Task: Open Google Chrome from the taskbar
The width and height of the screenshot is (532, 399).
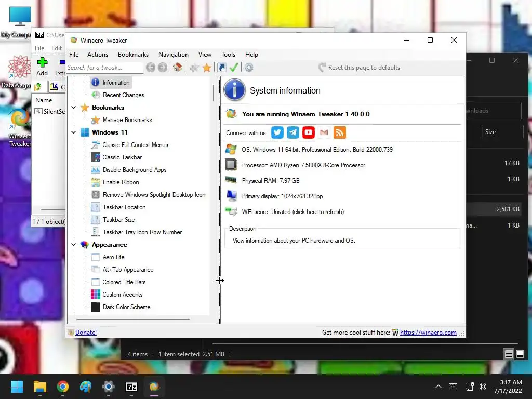Action: point(63,387)
